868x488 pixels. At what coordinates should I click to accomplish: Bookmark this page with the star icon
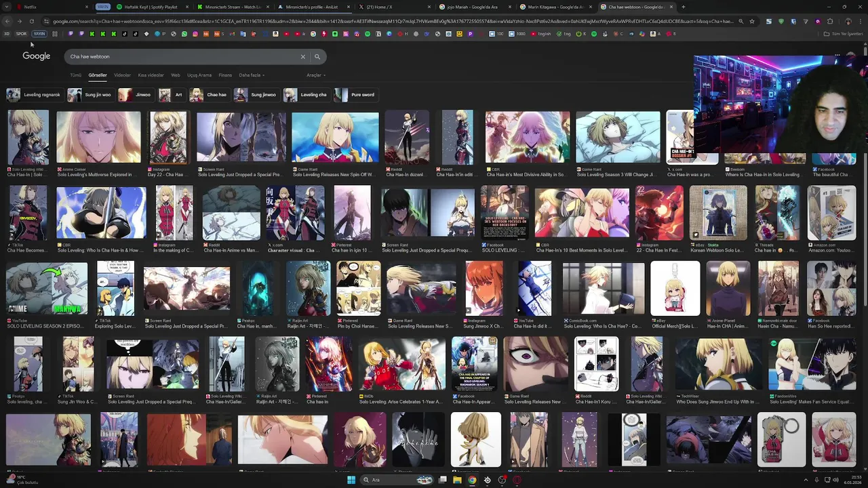coord(752,21)
